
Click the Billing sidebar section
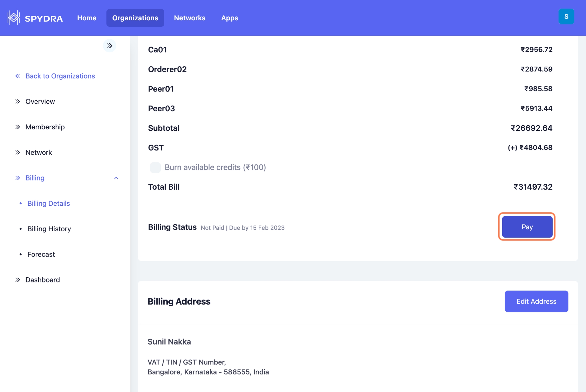[x=35, y=178]
